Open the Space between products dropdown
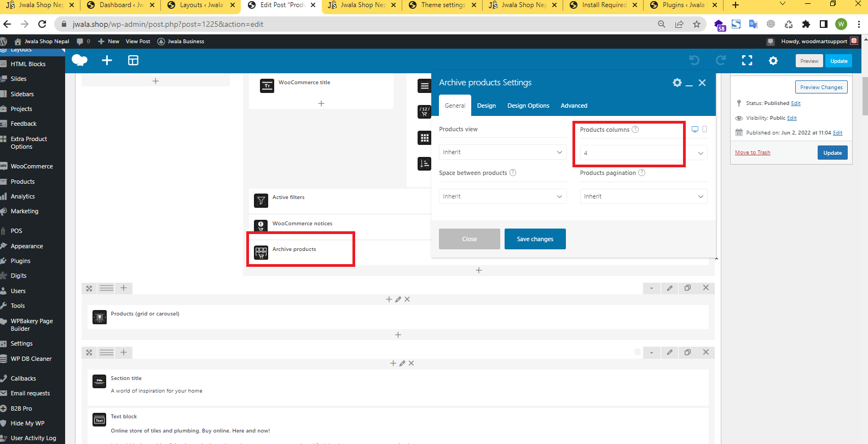Image resolution: width=868 pixels, height=444 pixels. [x=502, y=196]
